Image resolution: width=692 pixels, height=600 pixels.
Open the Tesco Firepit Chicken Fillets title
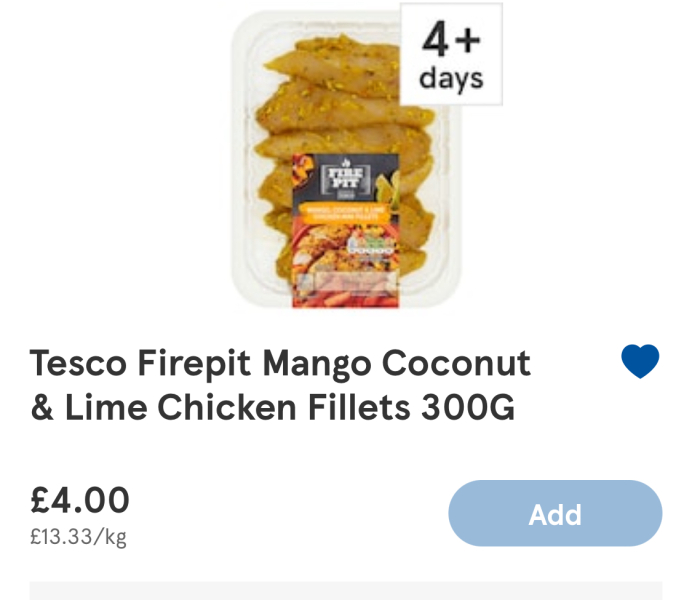pyautogui.click(x=280, y=385)
